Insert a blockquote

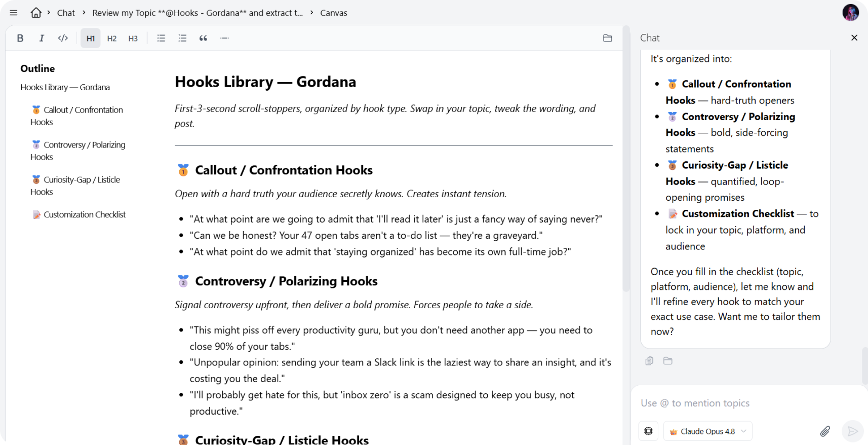[x=204, y=38]
